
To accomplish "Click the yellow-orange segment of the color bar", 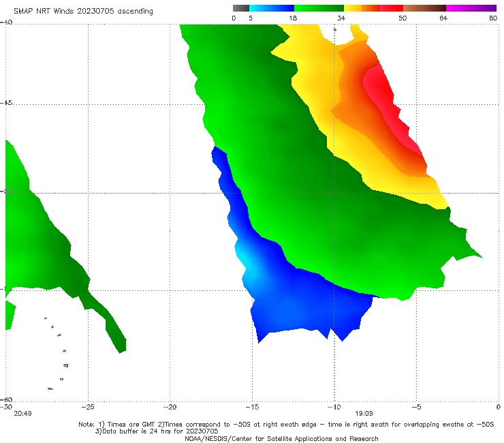I will 361,8.
